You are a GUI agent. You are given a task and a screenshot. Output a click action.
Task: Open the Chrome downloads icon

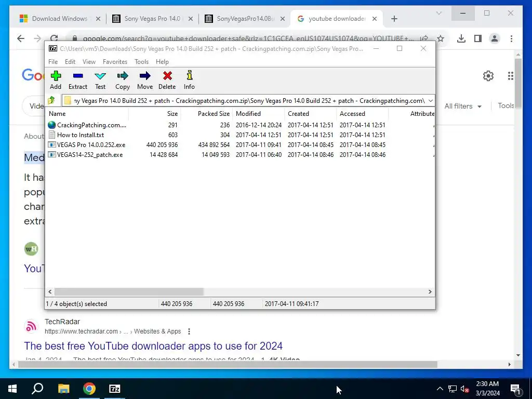pyautogui.click(x=461, y=38)
